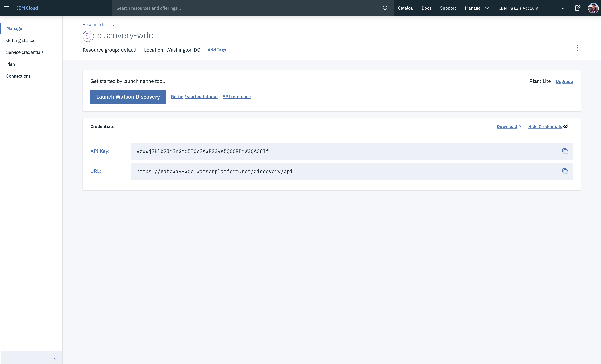The width and height of the screenshot is (601, 364).
Task: Click the edit pencil icon in header
Action: [x=578, y=8]
